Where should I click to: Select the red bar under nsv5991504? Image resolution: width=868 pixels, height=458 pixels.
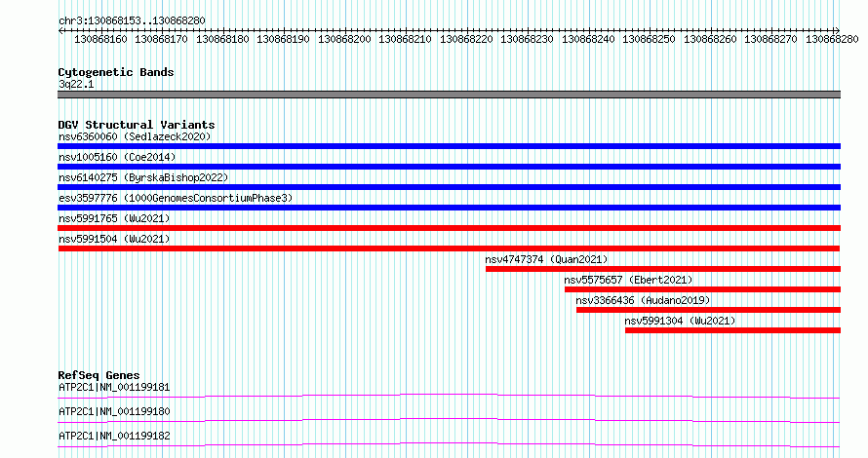(x=449, y=248)
